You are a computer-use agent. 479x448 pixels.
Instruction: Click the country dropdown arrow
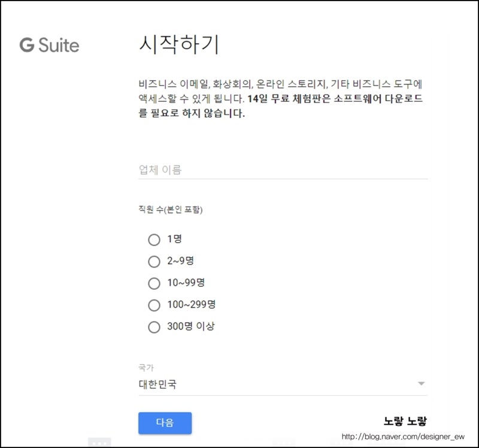pos(422,383)
